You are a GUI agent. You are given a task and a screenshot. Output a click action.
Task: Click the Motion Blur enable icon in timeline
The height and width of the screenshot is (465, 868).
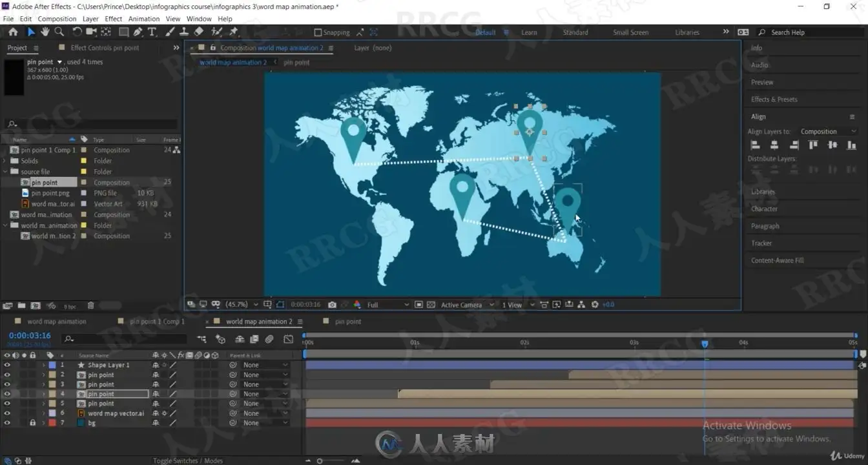click(x=269, y=338)
